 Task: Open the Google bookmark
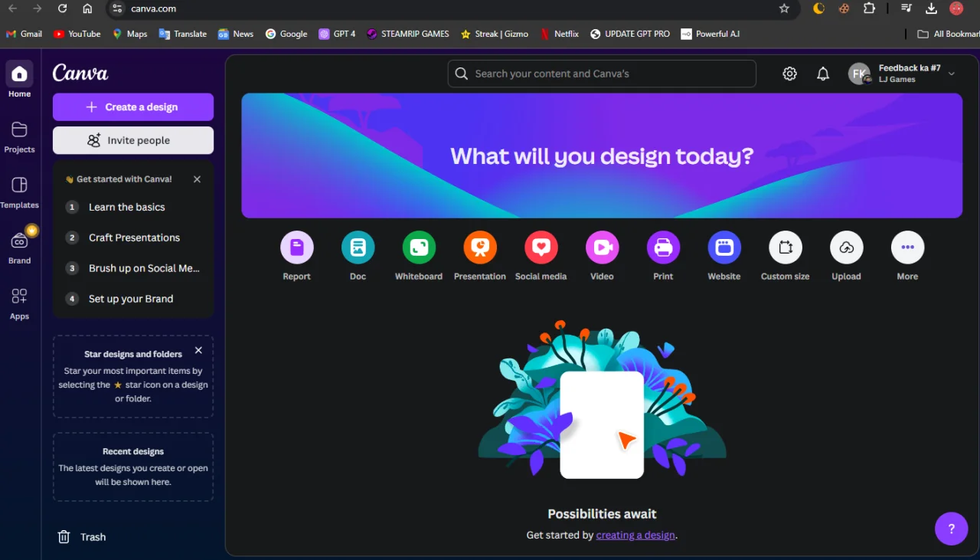click(x=286, y=34)
